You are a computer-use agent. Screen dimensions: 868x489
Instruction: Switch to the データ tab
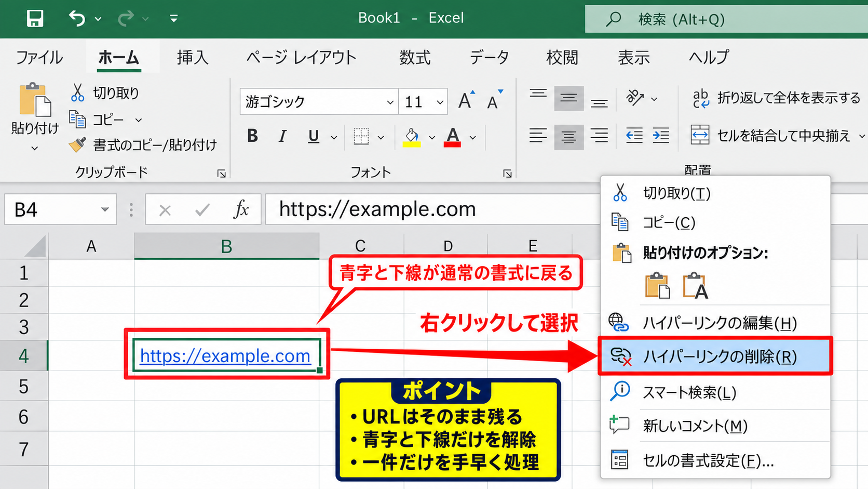[x=489, y=57]
